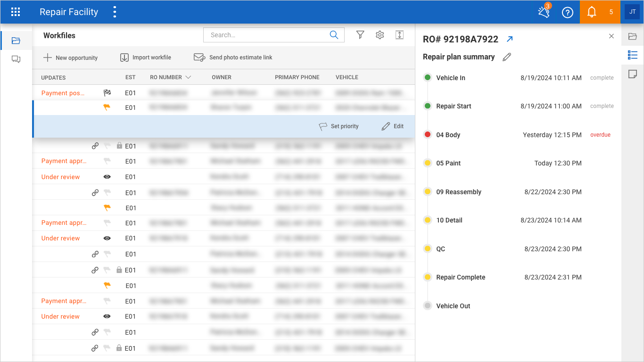This screenshot has height=362, width=644.
Task: Open the bell notifications showing 5
Action: (600, 12)
